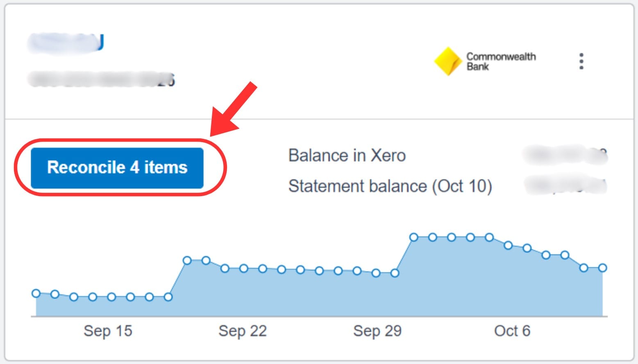
Task: Click the Commonwealth Bank yellow diamond logo
Action: 448,61
